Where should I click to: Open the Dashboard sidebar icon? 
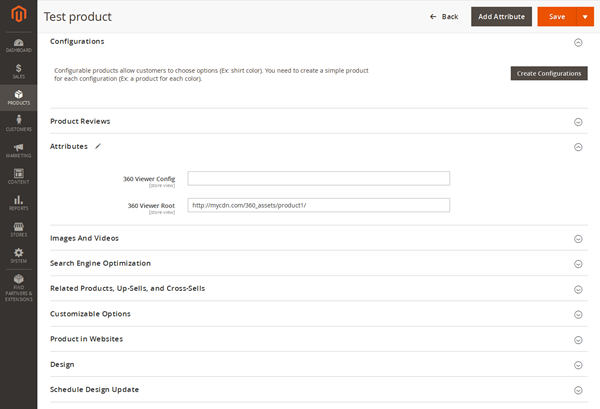[x=18, y=42]
